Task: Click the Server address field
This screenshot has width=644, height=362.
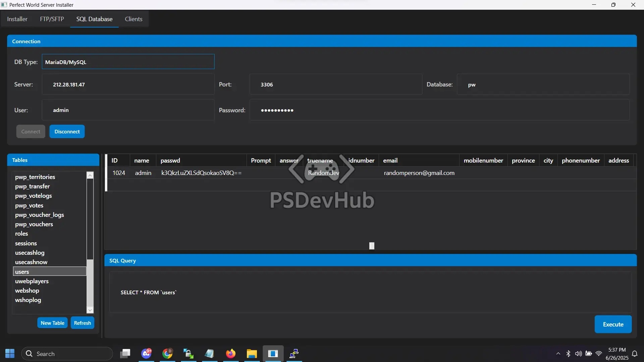Action: tap(128, 84)
